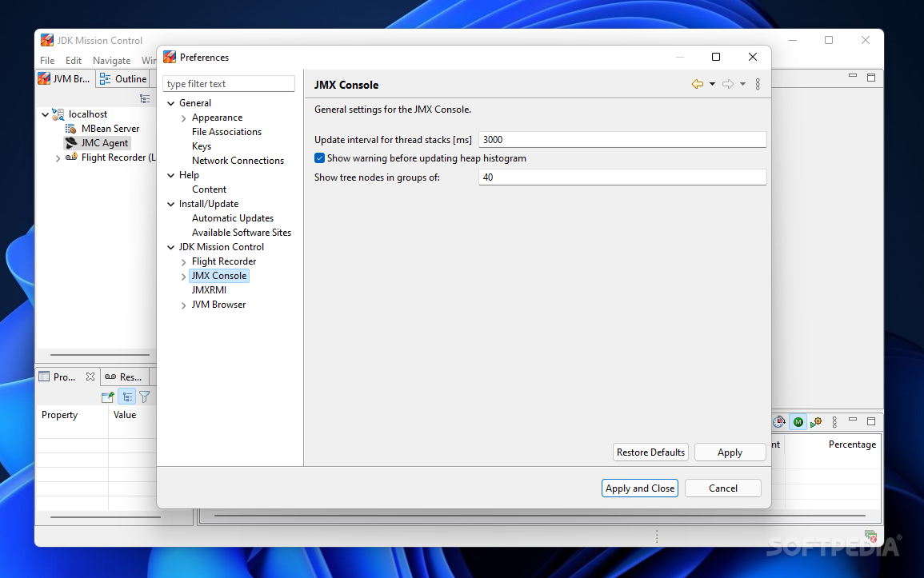The height and width of the screenshot is (578, 924).
Task: Select File Associations in preferences tree
Action: (226, 132)
